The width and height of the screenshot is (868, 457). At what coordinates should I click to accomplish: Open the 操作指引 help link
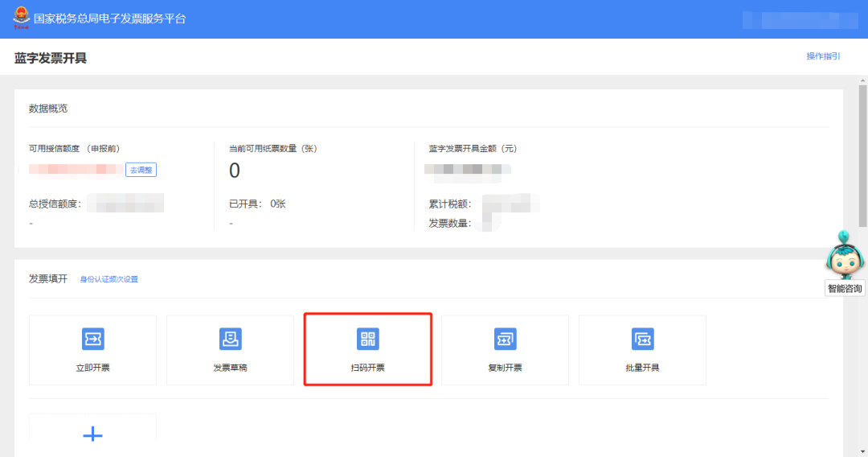(x=823, y=56)
